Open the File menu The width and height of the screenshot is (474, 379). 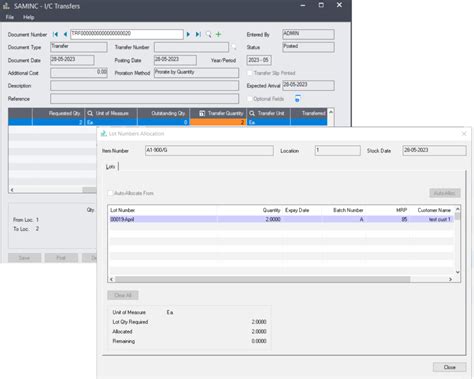point(10,17)
